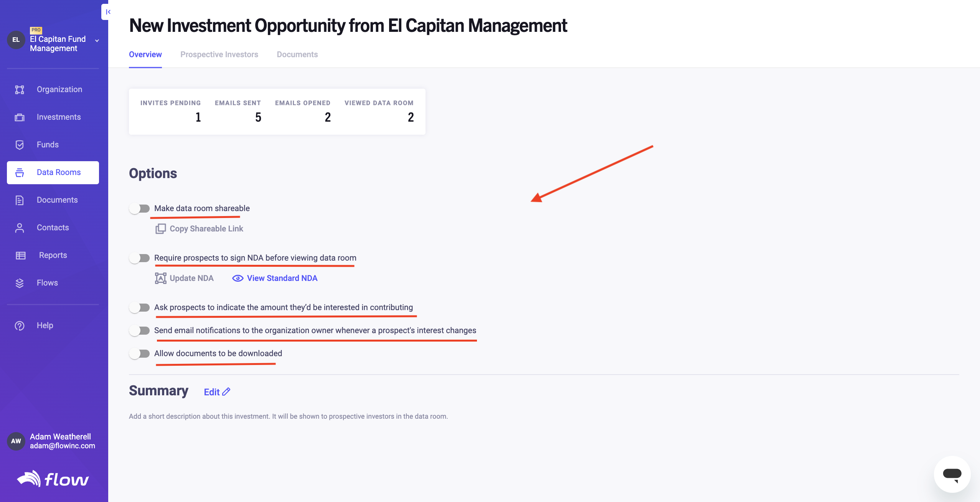Turn on prospect interest email notifications
Screen dimensions: 980x502
click(139, 330)
